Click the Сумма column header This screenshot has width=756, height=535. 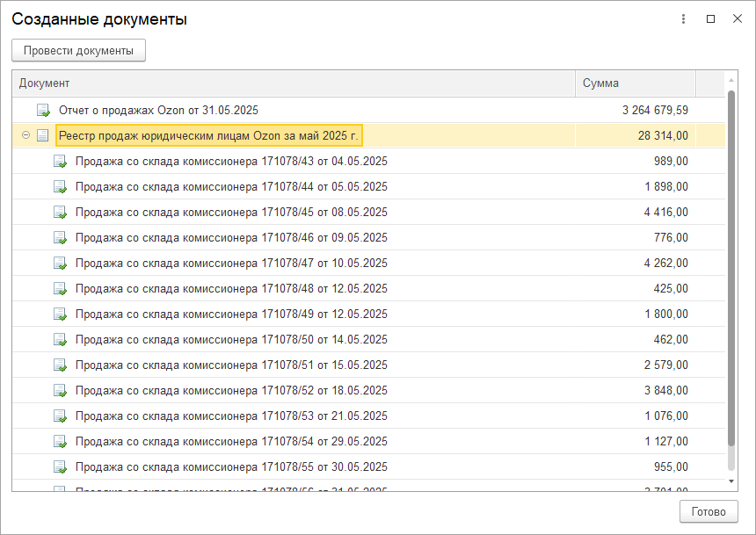[x=635, y=83]
